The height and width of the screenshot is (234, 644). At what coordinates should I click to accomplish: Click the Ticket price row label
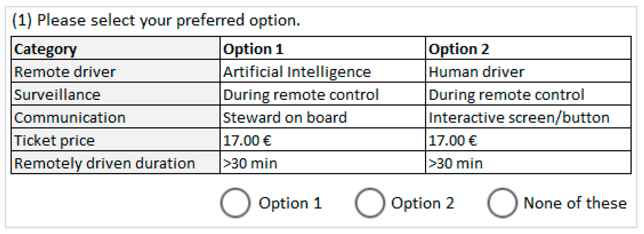point(54,140)
